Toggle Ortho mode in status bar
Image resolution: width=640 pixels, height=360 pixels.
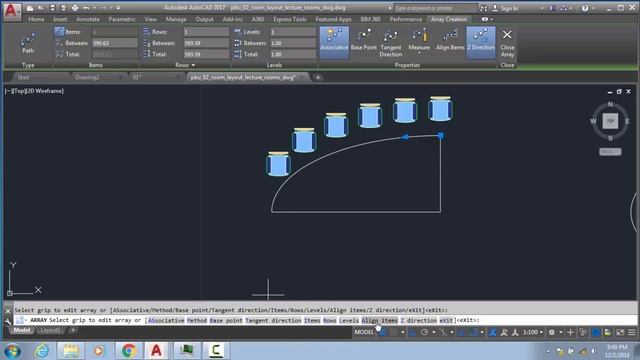(413, 332)
